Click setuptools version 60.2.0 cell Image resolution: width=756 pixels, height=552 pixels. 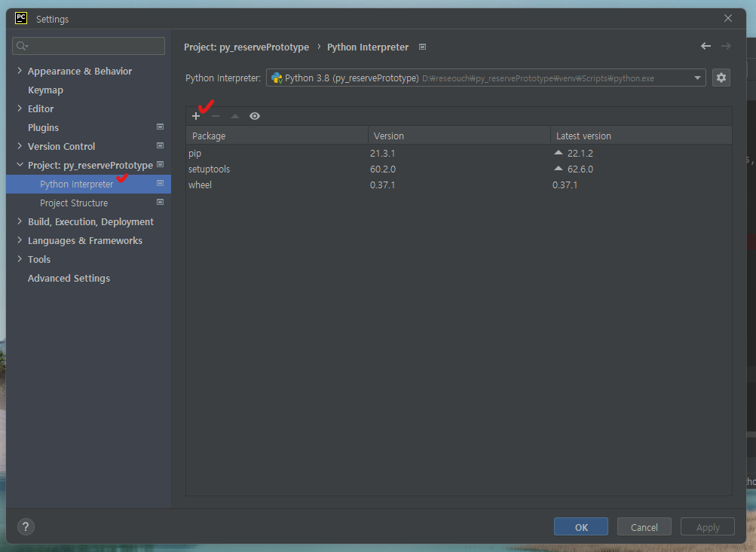[x=383, y=169]
